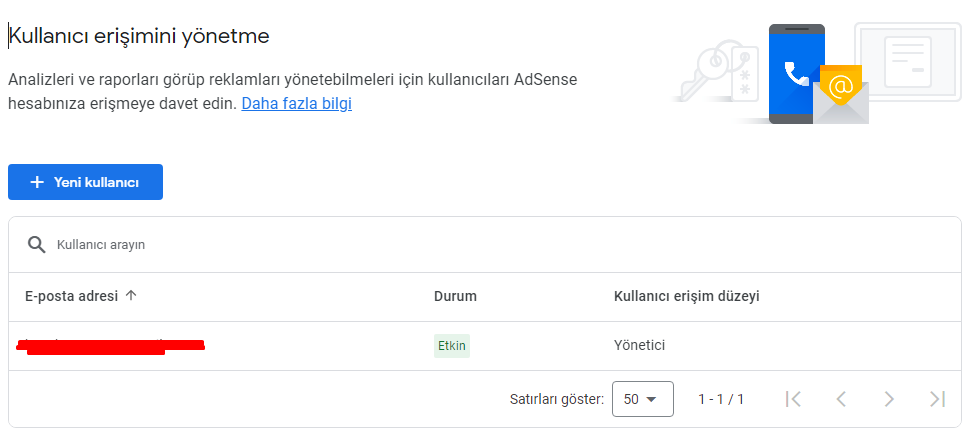
Task: Click the plus icon on Yeni kullanıcı
Action: tap(37, 182)
